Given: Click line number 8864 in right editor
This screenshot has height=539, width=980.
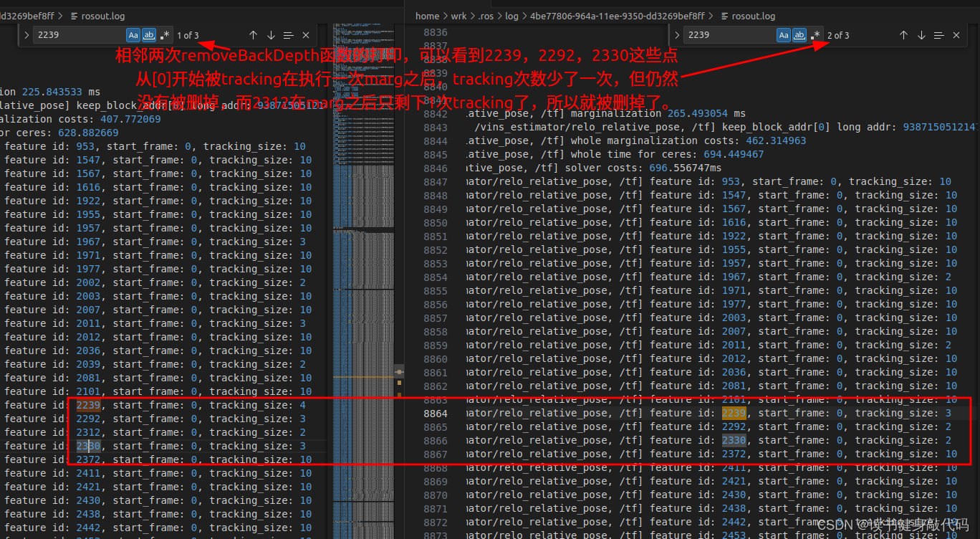Looking at the screenshot, I should 435,413.
